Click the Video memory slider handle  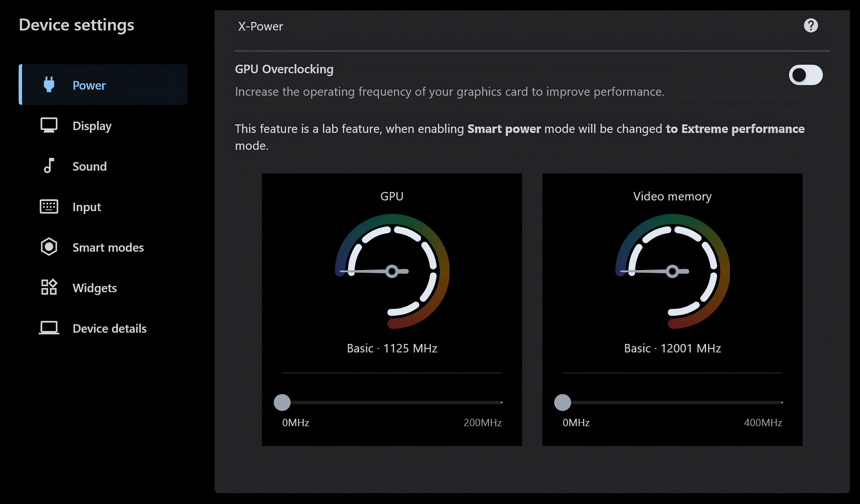click(563, 403)
